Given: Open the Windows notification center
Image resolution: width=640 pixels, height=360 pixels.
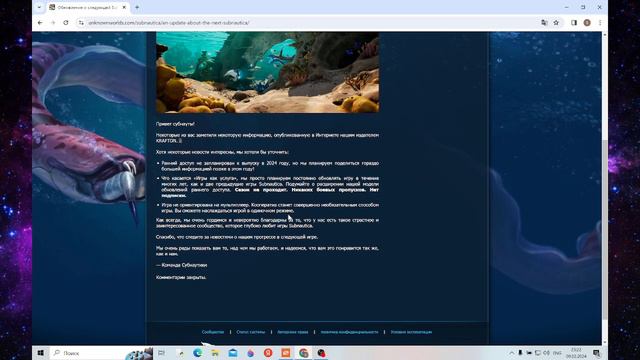Looking at the screenshot, I should 597,353.
